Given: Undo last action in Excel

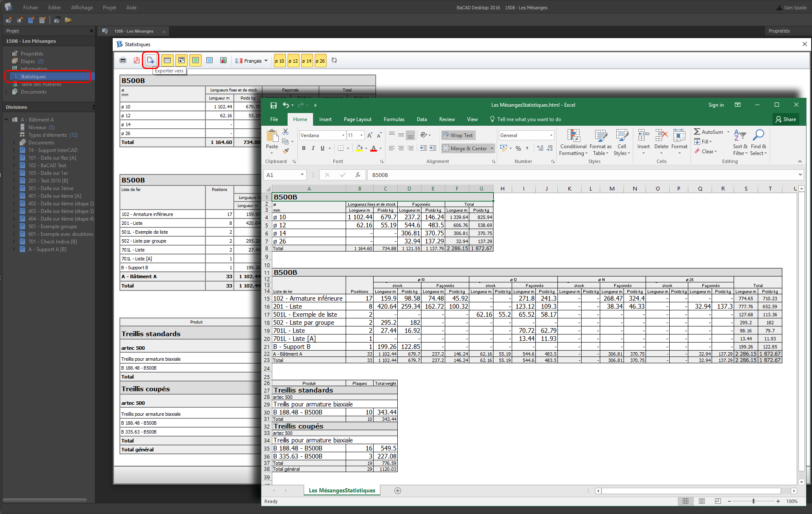Looking at the screenshot, I should 286,105.
